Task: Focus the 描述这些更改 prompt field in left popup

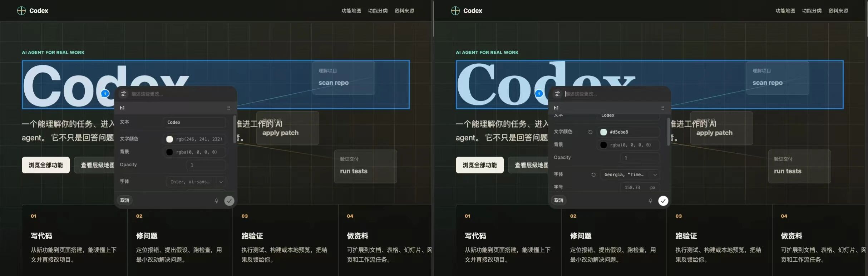Action: pyautogui.click(x=181, y=94)
